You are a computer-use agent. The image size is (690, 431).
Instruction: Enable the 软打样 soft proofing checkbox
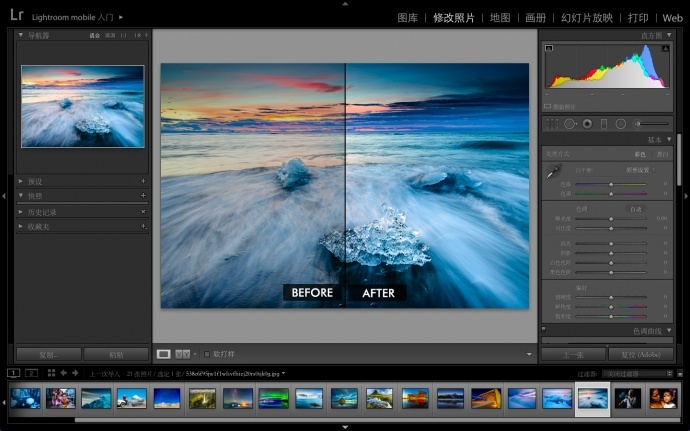click(207, 353)
